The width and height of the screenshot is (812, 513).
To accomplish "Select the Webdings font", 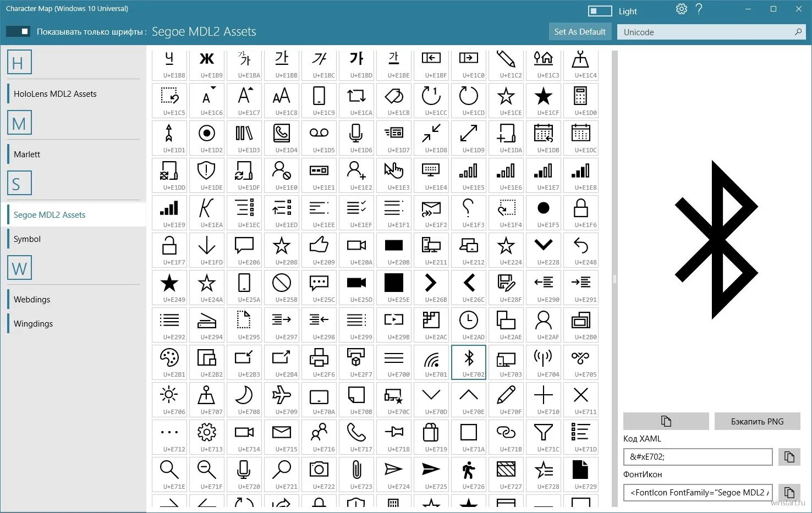I will coord(74,300).
